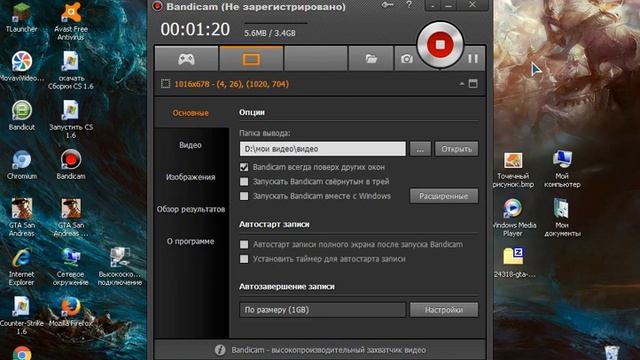Image resolution: width=640 pixels, height=360 pixels.
Task: Open Bandicam help question mark icon
Action: [x=409, y=5]
